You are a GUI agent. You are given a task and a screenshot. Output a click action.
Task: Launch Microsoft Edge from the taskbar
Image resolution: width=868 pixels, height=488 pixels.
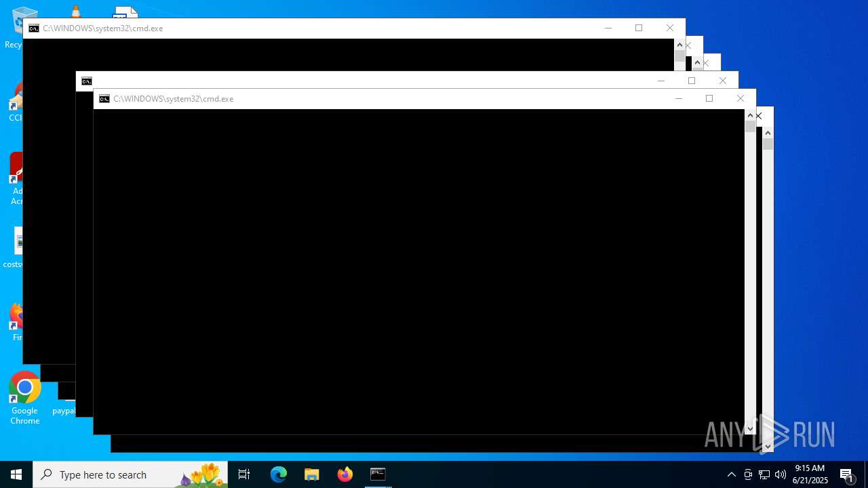click(279, 474)
